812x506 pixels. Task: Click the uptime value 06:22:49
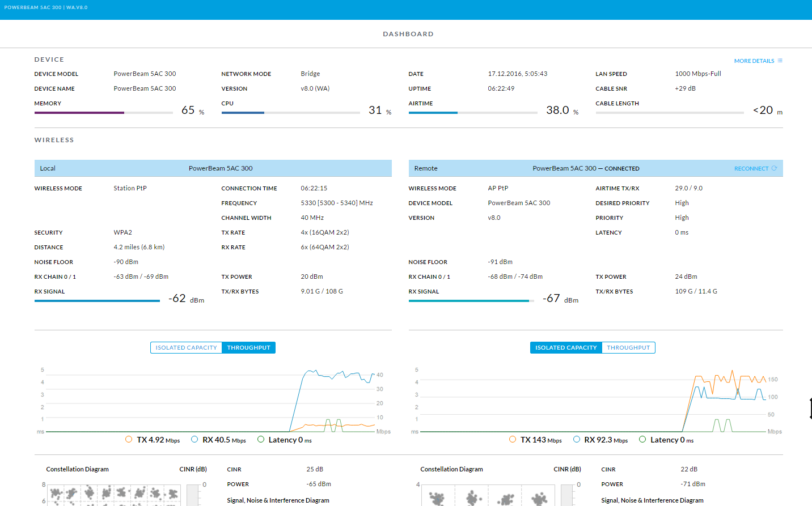[501, 88]
